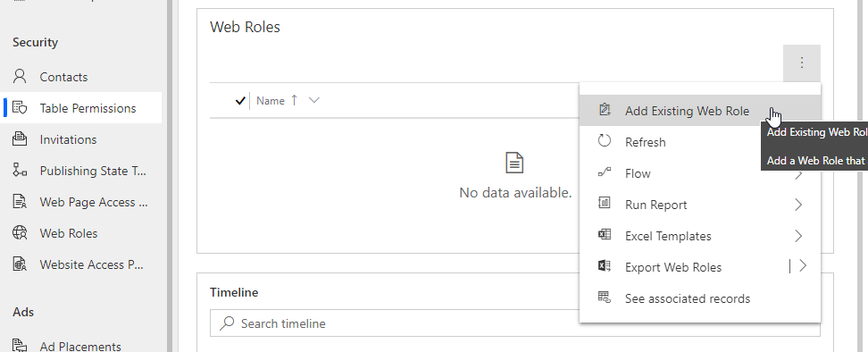The image size is (868, 352).
Task: Click the Website Access Permissions icon
Action: point(20,264)
